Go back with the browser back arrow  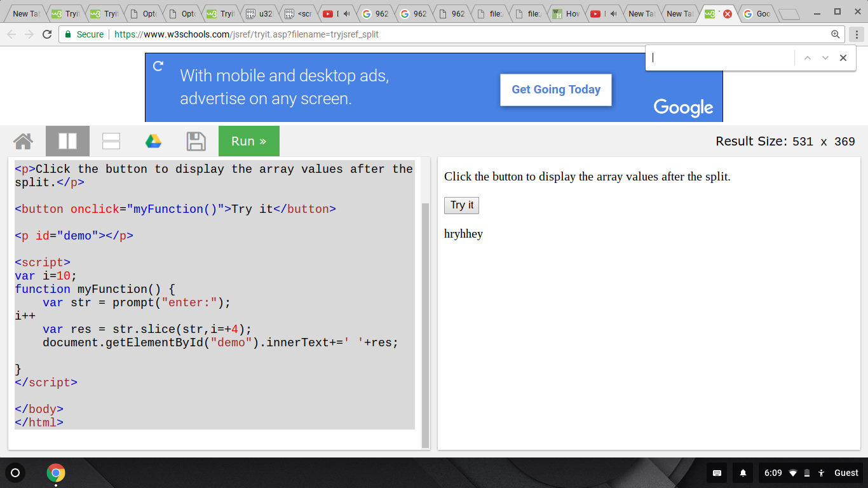[x=11, y=34]
